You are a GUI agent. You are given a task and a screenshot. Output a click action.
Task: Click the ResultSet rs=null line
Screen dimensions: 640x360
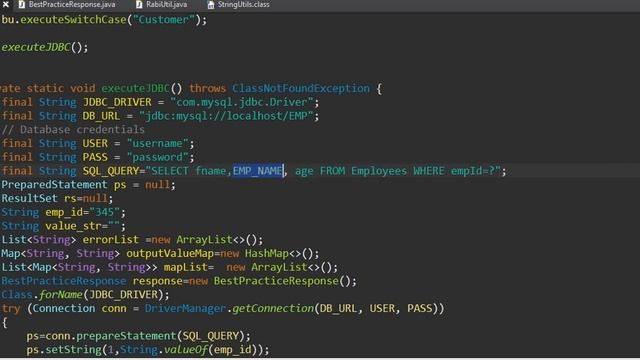[x=57, y=198]
